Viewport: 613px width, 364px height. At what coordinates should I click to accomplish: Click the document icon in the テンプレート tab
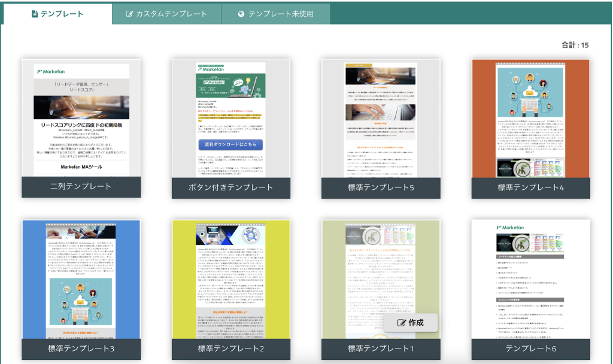click(35, 14)
